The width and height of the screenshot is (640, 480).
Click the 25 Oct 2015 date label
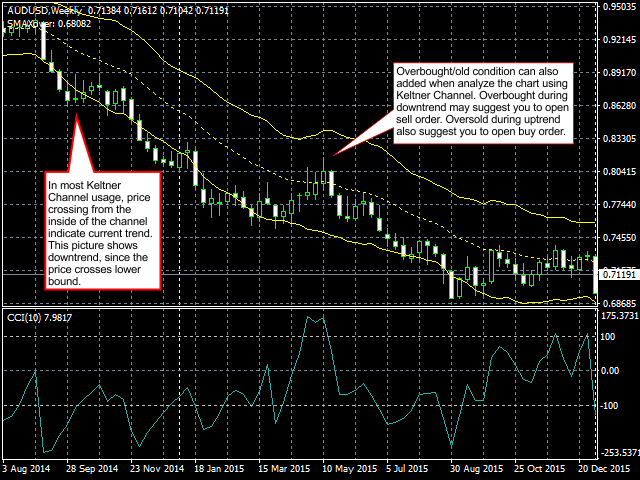[x=540, y=469]
